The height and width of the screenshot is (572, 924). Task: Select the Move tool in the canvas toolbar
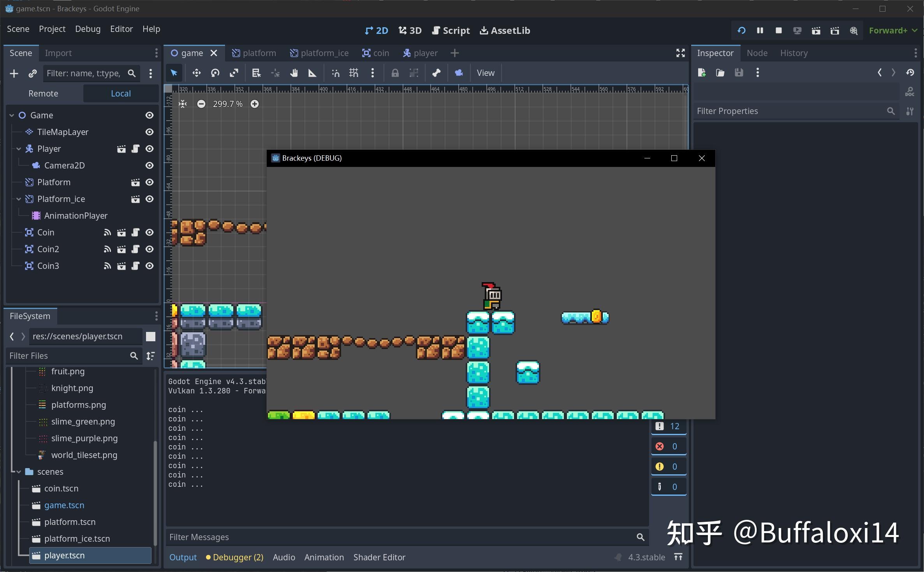tap(196, 73)
